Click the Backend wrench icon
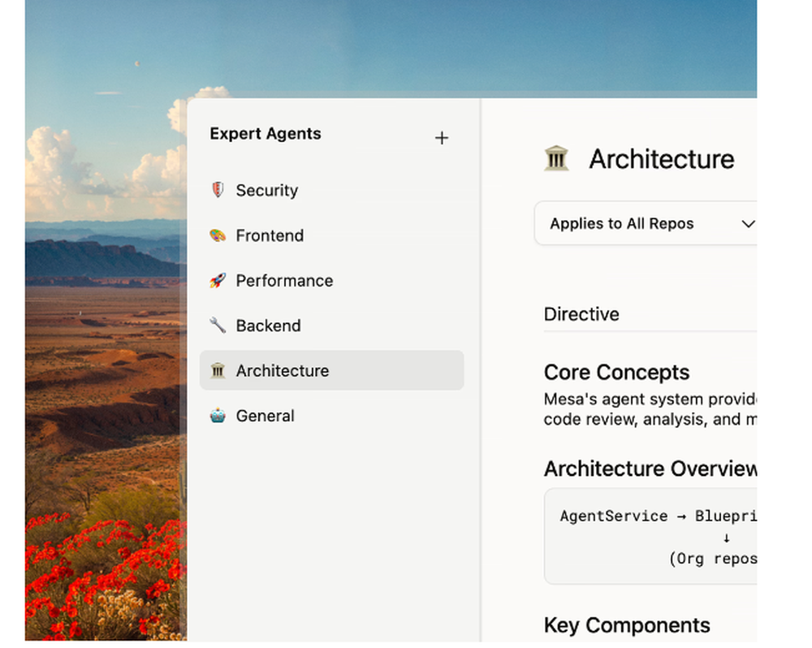Screen dimensions: 812x648 tap(218, 326)
